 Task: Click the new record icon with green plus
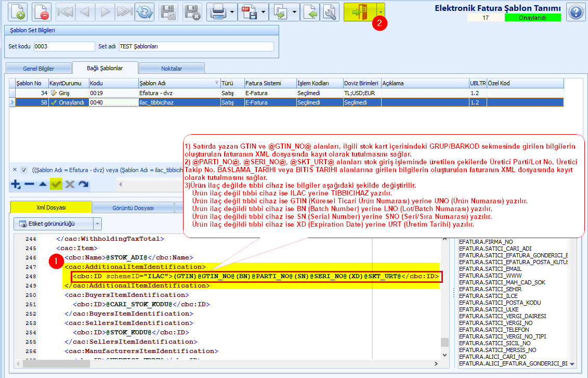click(x=18, y=12)
